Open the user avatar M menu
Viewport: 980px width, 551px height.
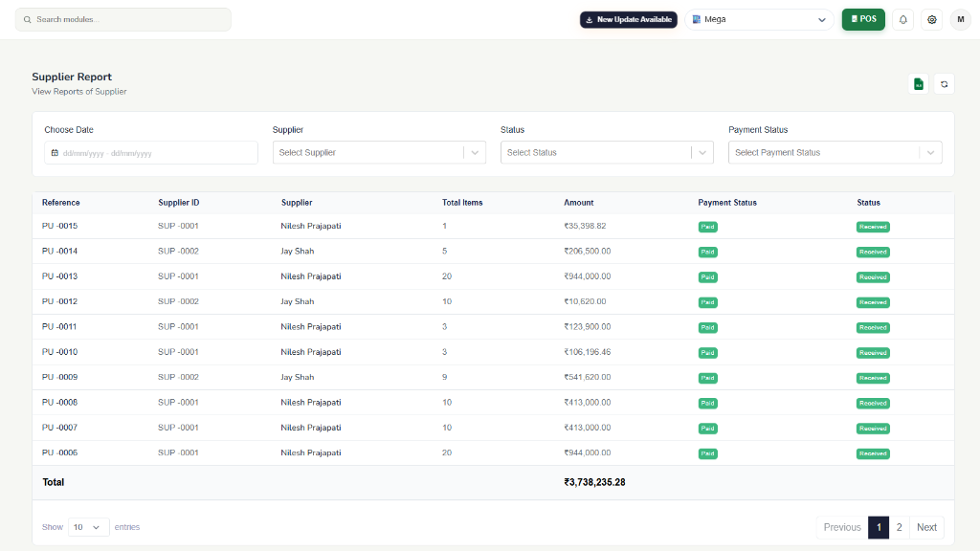point(961,19)
